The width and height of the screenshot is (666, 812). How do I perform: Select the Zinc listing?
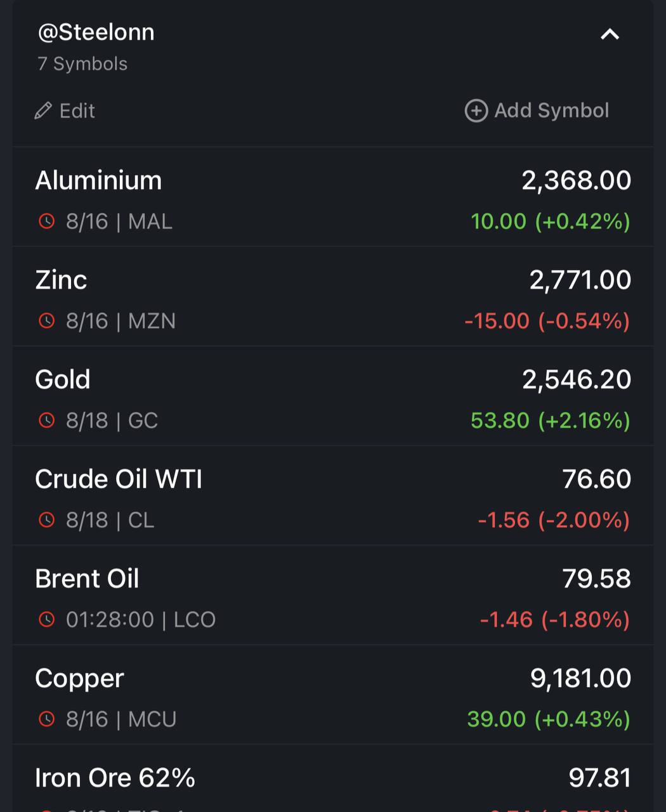click(333, 296)
